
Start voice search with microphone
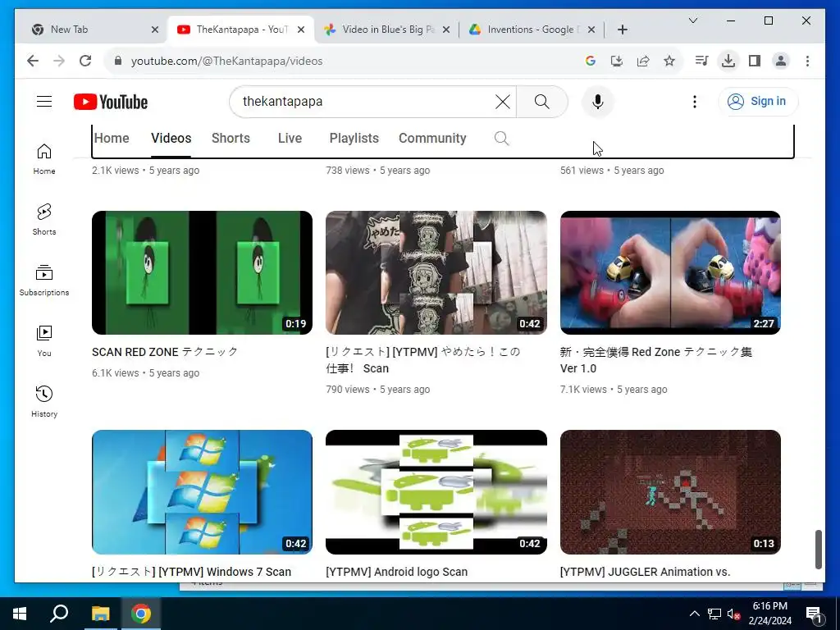[x=598, y=101]
